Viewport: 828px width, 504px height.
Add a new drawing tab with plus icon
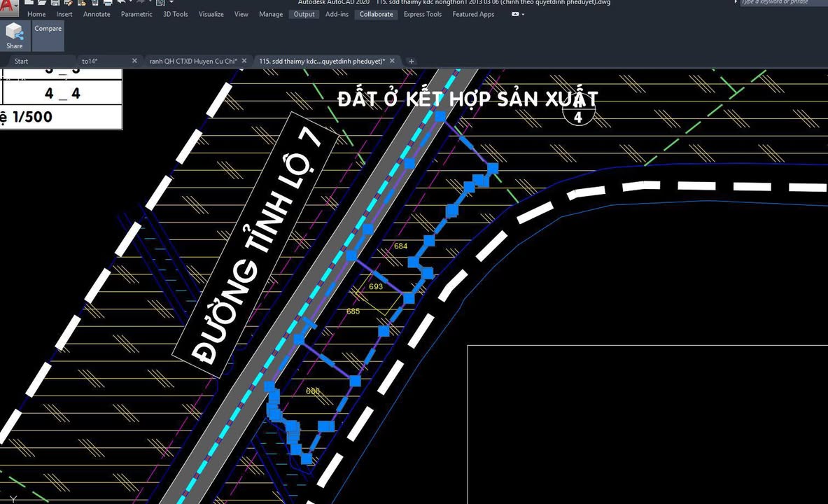411,61
